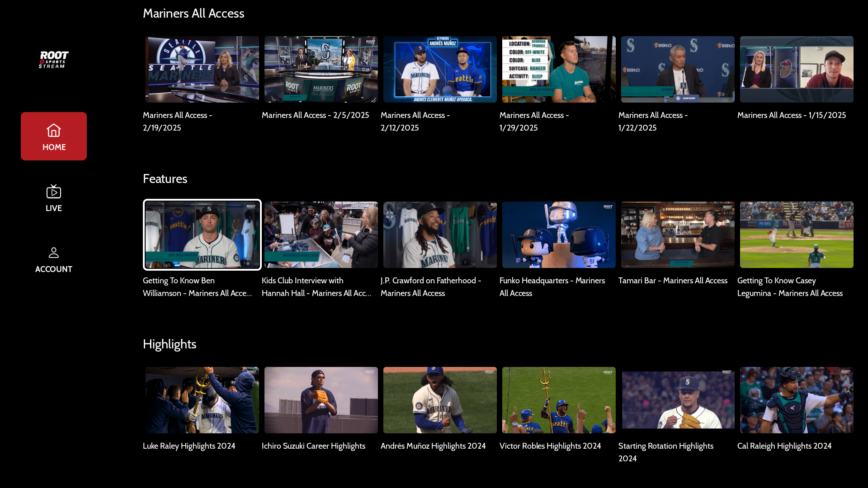Play the Funko Headquarters feature

click(x=559, y=235)
